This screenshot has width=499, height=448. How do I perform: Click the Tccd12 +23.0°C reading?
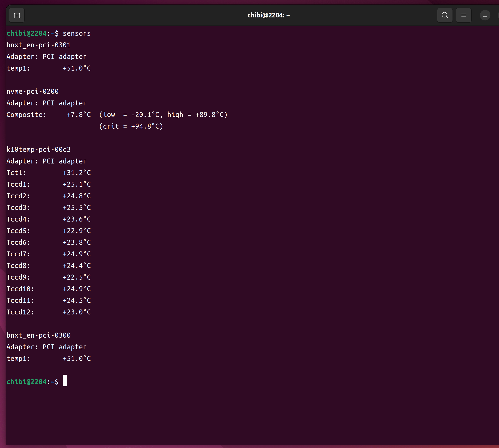click(77, 312)
